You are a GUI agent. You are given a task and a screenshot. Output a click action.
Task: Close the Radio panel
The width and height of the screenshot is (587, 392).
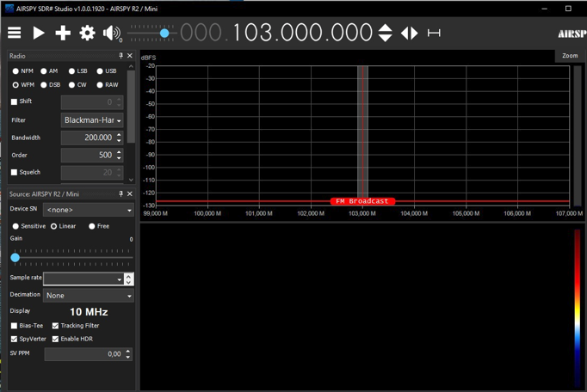(x=129, y=56)
